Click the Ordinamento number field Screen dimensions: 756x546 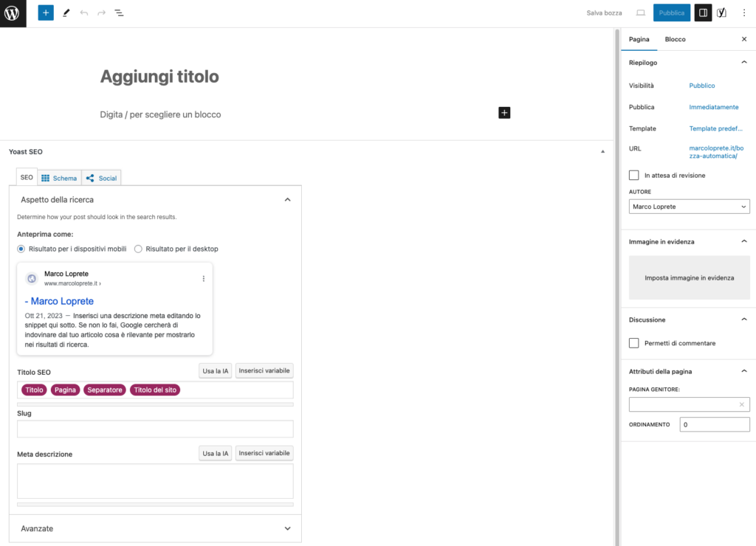point(715,424)
